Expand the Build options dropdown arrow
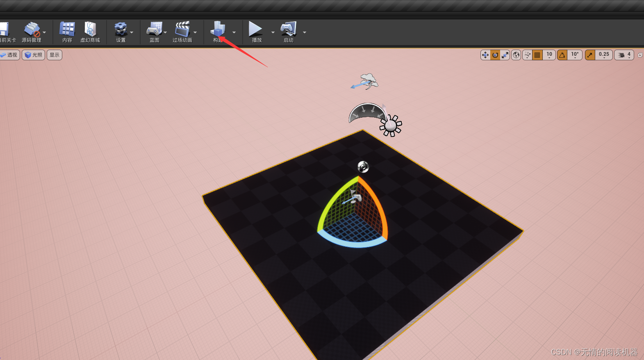Screen dimensions: 644x360 coord(234,32)
